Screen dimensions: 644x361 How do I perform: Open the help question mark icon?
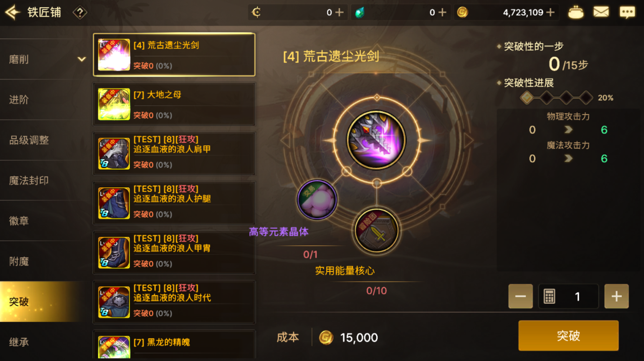coord(80,13)
